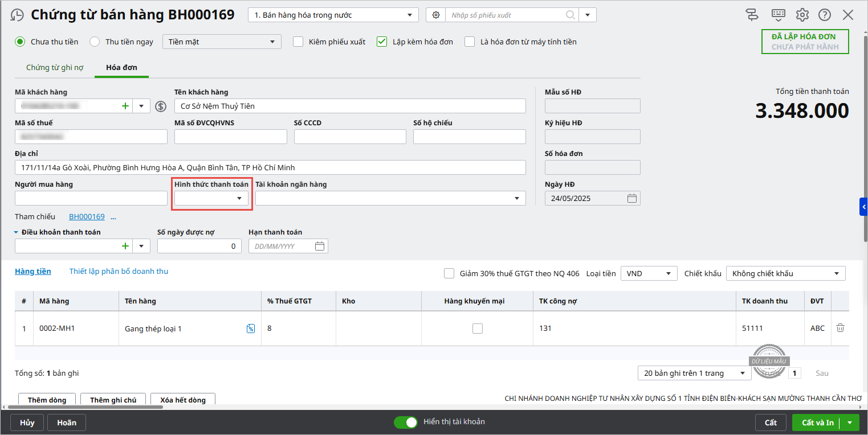Click the Hoãn button
Viewport: 868px width, 435px height.
tap(67, 422)
